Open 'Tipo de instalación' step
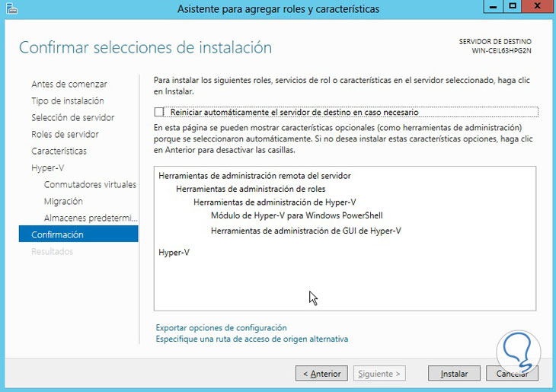This screenshot has height=392, width=556. [x=67, y=100]
